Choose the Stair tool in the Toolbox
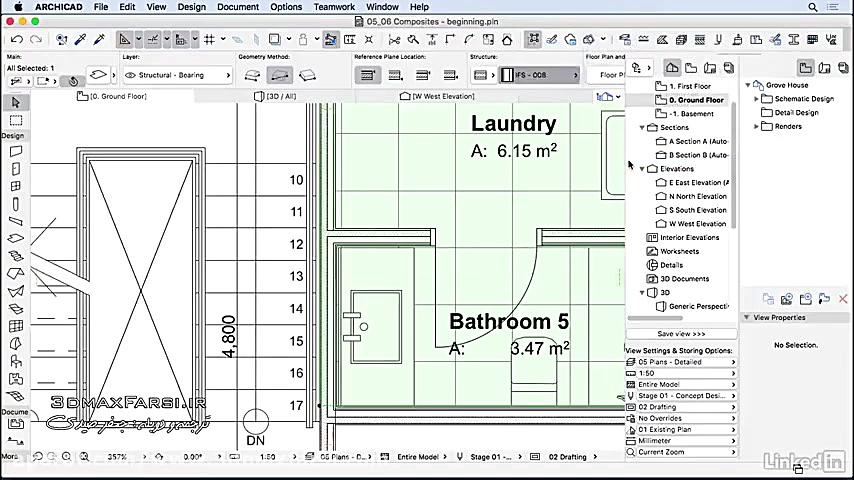 coord(16,256)
